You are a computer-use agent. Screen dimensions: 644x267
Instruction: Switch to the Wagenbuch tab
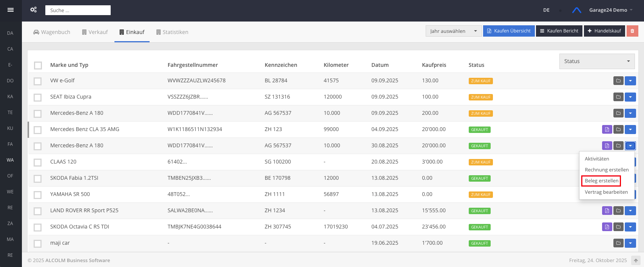coord(52,32)
